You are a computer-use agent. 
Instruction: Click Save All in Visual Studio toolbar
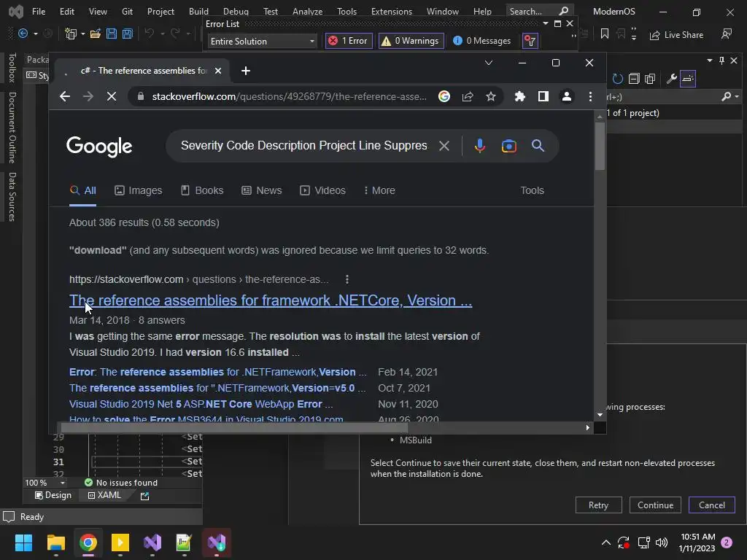click(128, 34)
